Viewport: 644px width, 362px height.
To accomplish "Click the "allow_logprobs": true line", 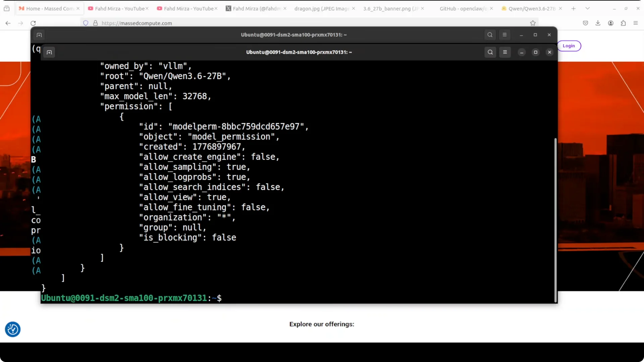I will coord(195,177).
